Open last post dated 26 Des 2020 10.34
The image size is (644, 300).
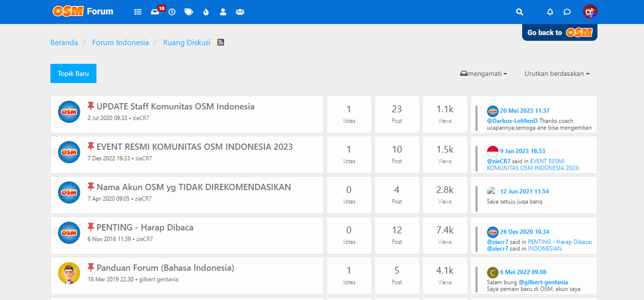click(525, 232)
